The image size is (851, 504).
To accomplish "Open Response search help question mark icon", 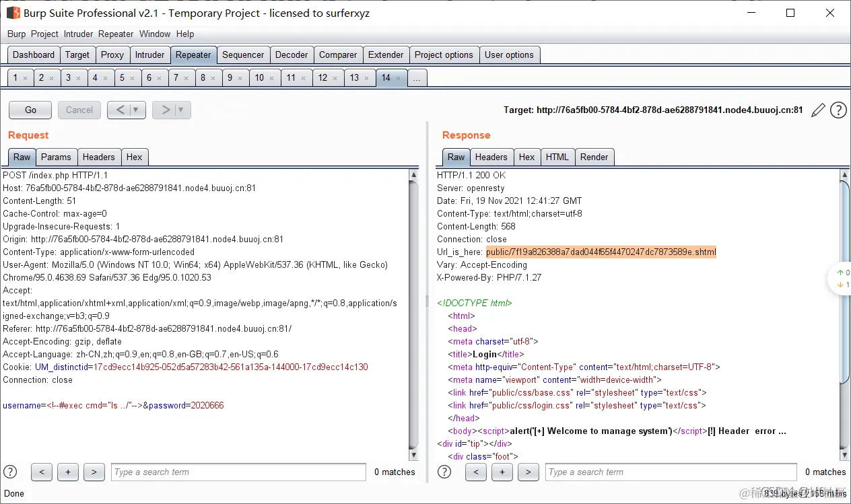I will (x=444, y=472).
